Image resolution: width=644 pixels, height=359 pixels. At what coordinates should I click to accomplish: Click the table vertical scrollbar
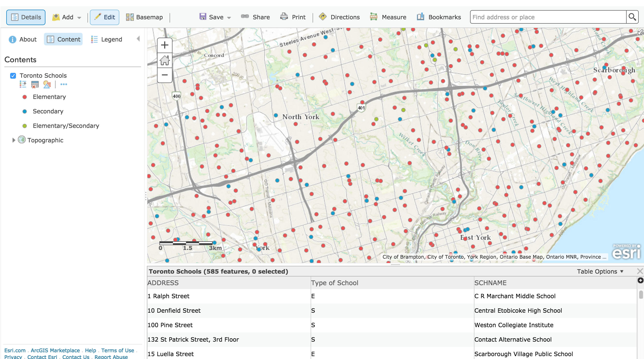pyautogui.click(x=641, y=295)
